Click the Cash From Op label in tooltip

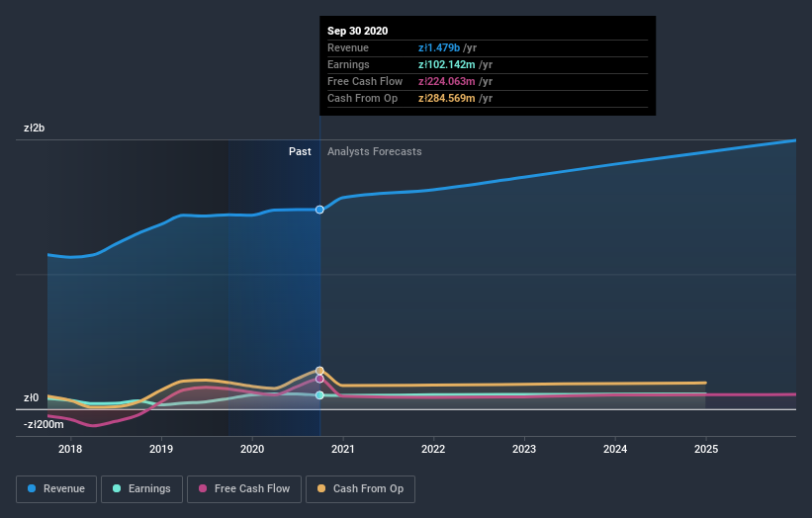(363, 98)
